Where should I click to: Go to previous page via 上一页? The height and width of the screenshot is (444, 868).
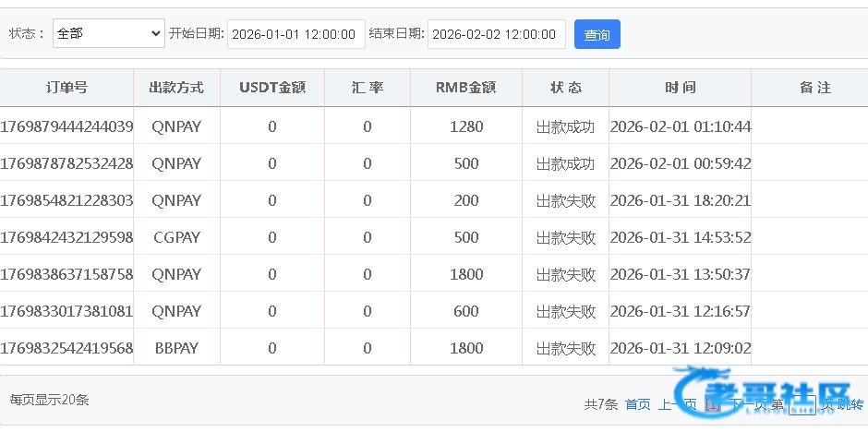[x=677, y=404]
